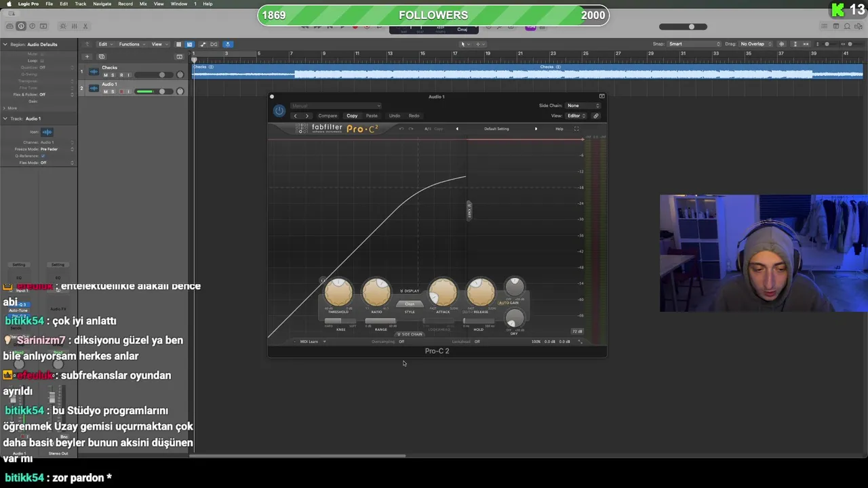Open the tracks Edit dropdown menu
The height and width of the screenshot is (488, 868).
105,44
